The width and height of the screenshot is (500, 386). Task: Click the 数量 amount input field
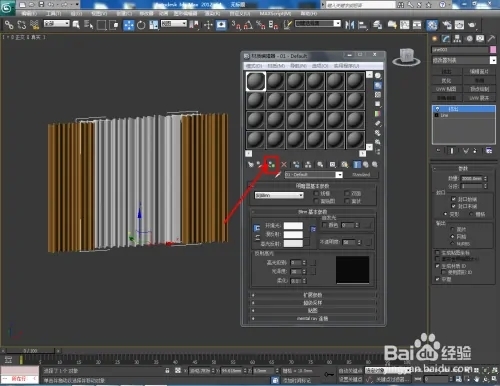(x=472, y=178)
